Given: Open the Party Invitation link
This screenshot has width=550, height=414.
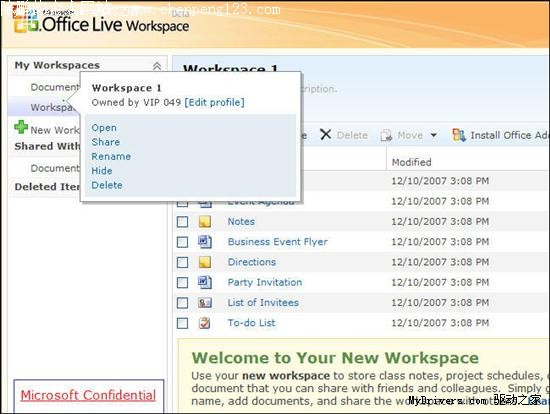Looking at the screenshot, I should (265, 283).
